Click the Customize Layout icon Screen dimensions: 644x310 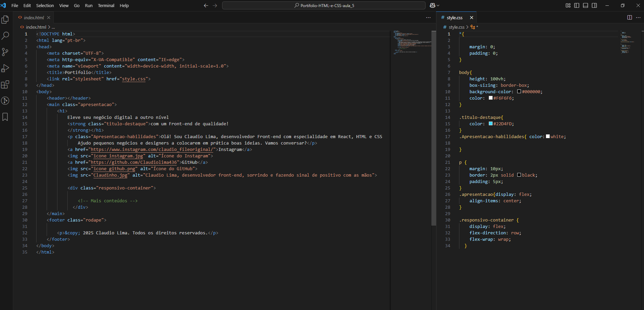click(568, 5)
